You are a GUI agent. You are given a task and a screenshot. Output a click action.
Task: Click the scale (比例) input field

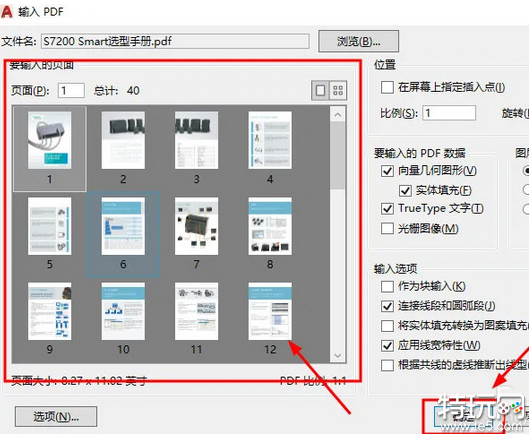449,113
